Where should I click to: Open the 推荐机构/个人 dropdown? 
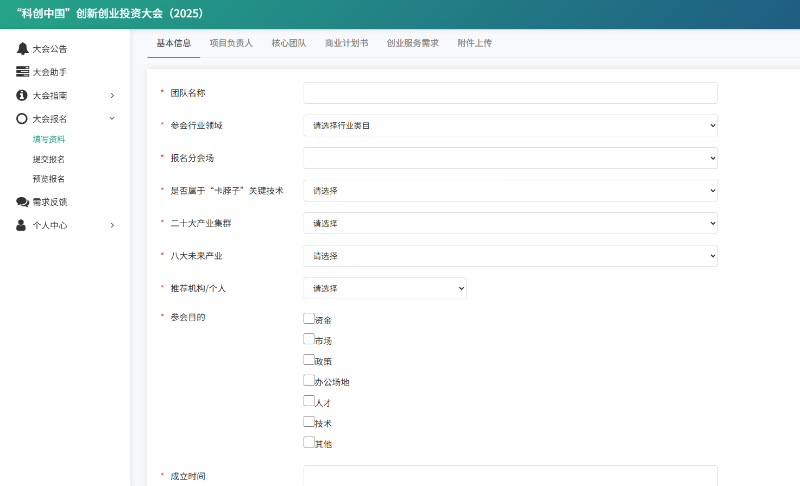pos(385,288)
